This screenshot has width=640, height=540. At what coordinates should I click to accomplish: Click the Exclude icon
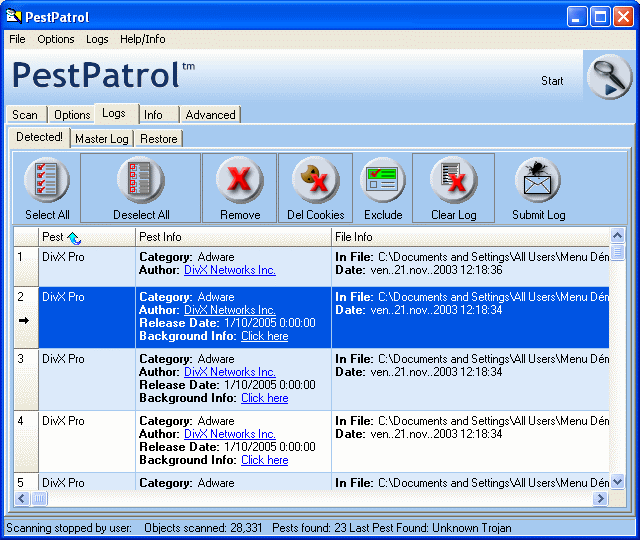pos(383,180)
